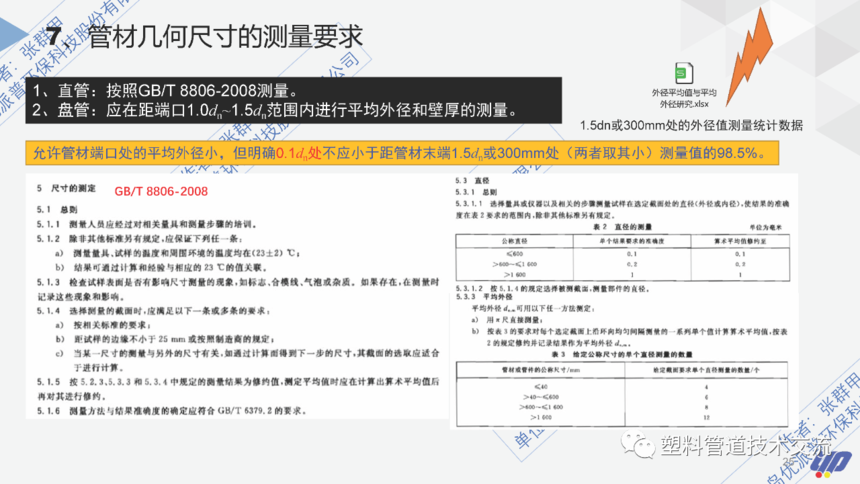Click the number 7 in the slide title

click(54, 37)
